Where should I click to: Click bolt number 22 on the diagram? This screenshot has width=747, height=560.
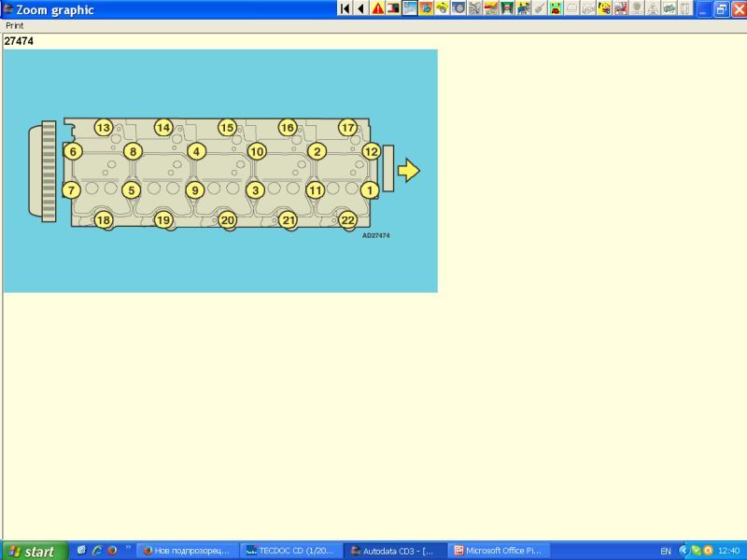tap(347, 220)
